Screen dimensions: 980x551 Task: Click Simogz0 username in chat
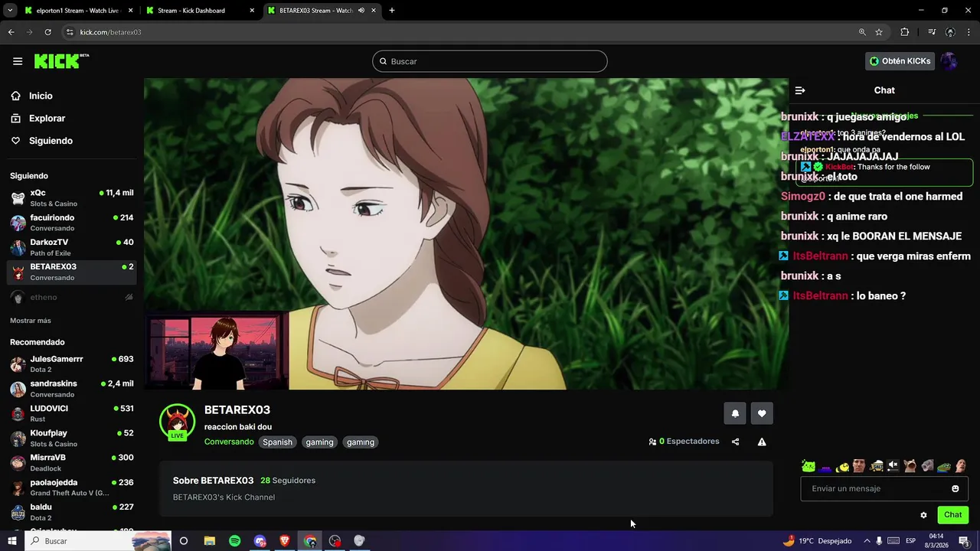802,197
